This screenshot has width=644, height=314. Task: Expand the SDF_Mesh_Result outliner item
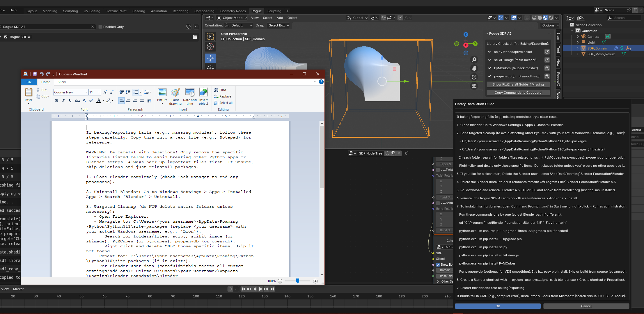tap(578, 54)
